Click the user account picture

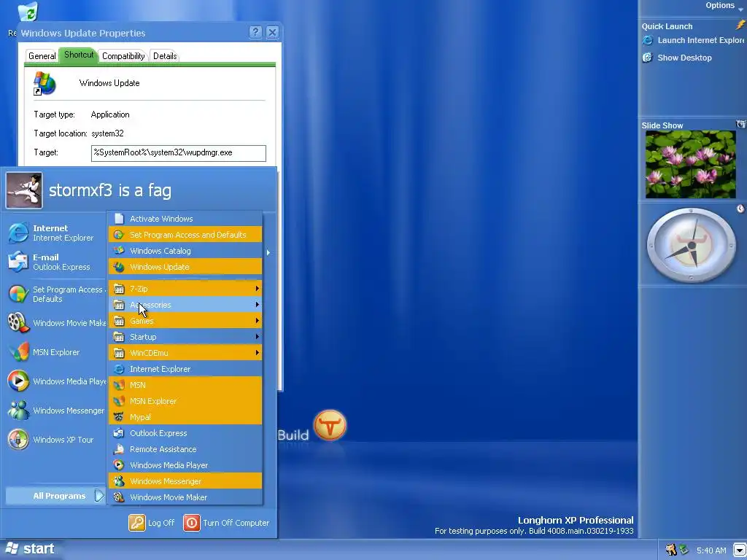coord(24,190)
